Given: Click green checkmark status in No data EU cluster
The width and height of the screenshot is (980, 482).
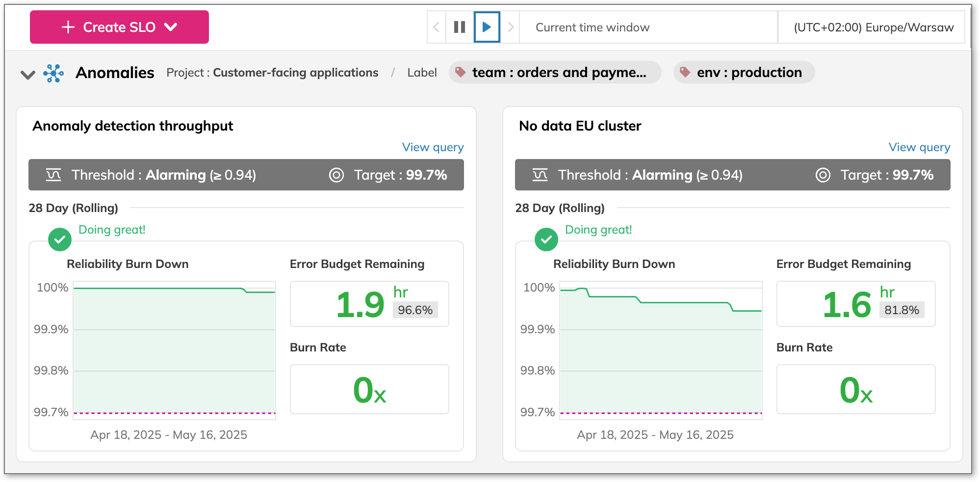Looking at the screenshot, I should pyautogui.click(x=546, y=240).
